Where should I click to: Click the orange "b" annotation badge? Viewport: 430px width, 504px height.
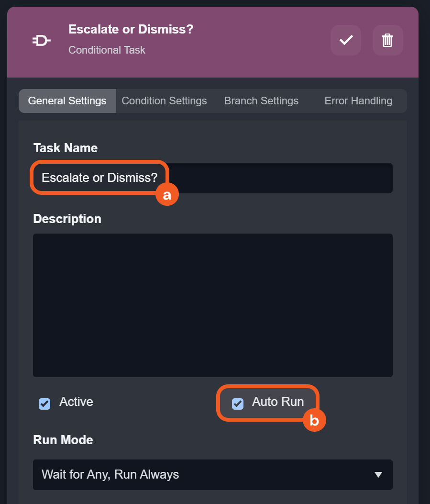(314, 420)
